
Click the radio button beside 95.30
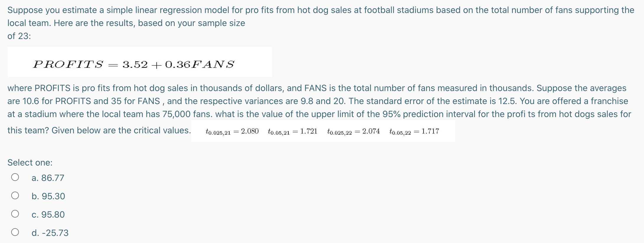[15, 195]
